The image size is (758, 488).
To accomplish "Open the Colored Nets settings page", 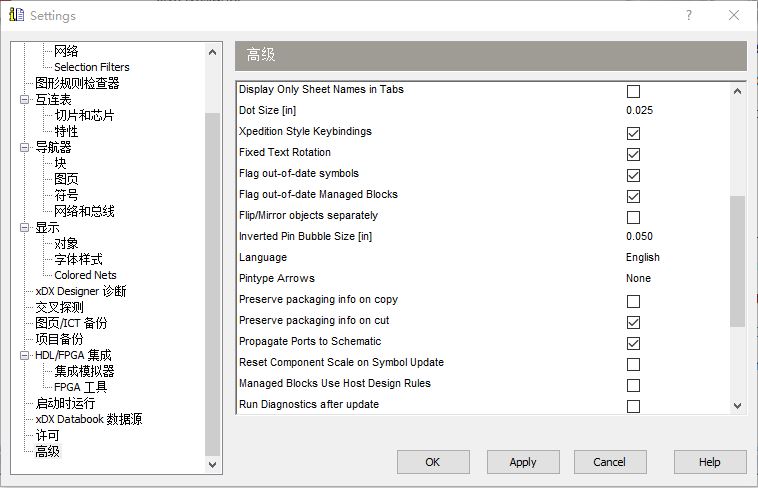I will (85, 275).
